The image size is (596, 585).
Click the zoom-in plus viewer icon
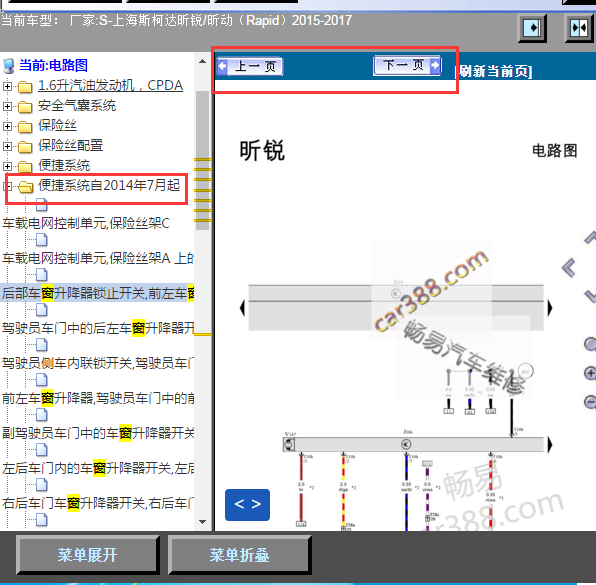pyautogui.click(x=590, y=373)
